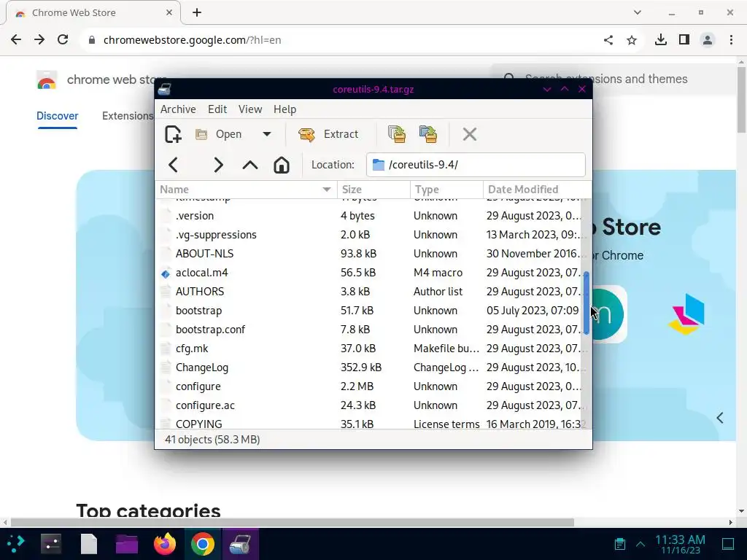The height and width of the screenshot is (560, 747).
Task: Toggle Chrome side panel icon
Action: click(684, 39)
